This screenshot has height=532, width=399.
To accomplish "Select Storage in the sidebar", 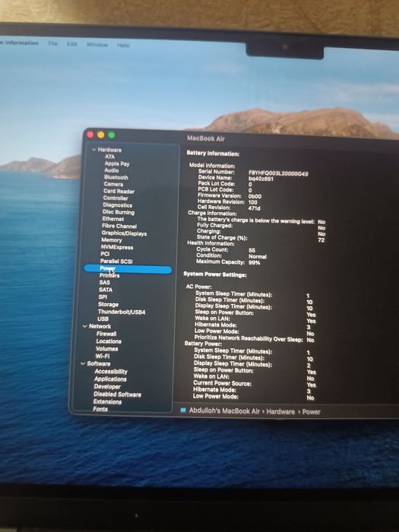I will click(x=108, y=304).
